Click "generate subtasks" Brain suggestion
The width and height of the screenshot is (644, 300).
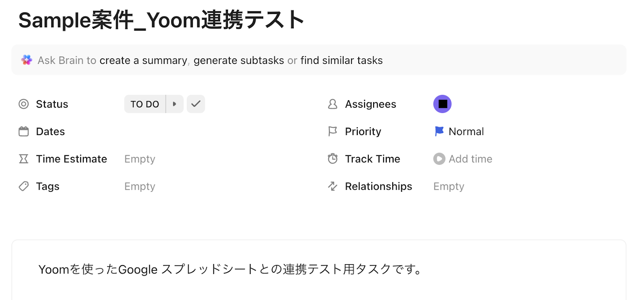(x=239, y=60)
